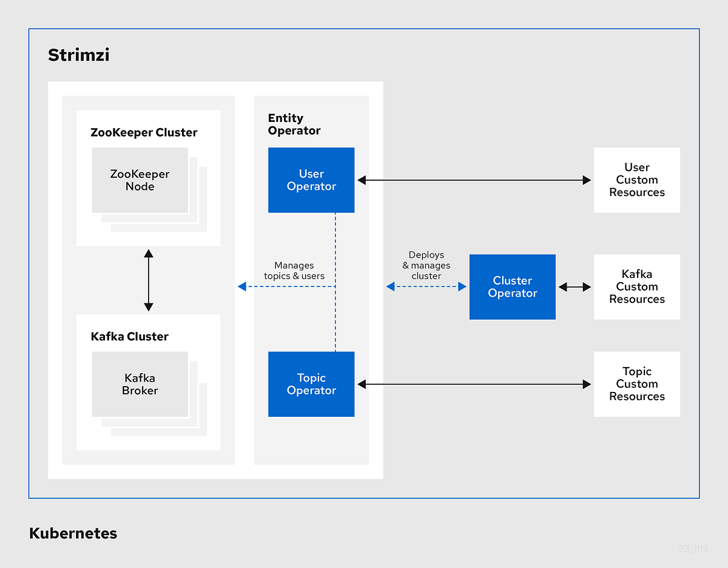Screen dimensions: 728x568
Task: Collapse the Entity Operator container
Action: tap(294, 124)
